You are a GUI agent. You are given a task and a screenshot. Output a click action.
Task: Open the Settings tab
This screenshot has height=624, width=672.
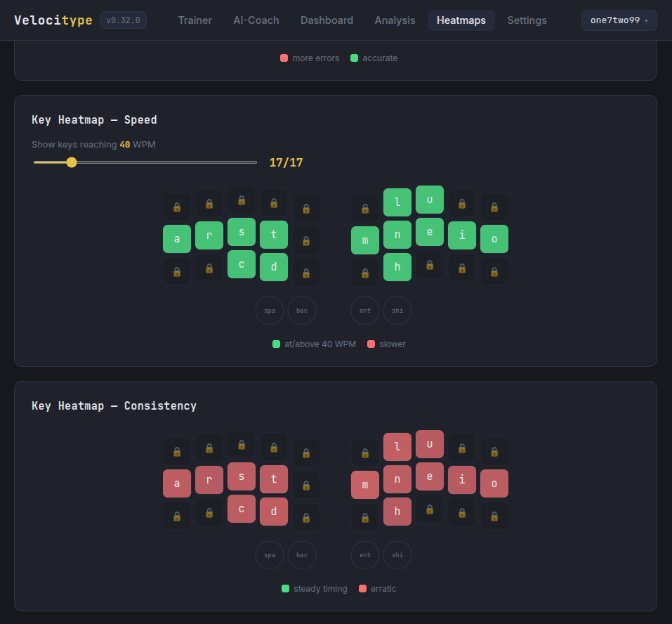pos(527,20)
